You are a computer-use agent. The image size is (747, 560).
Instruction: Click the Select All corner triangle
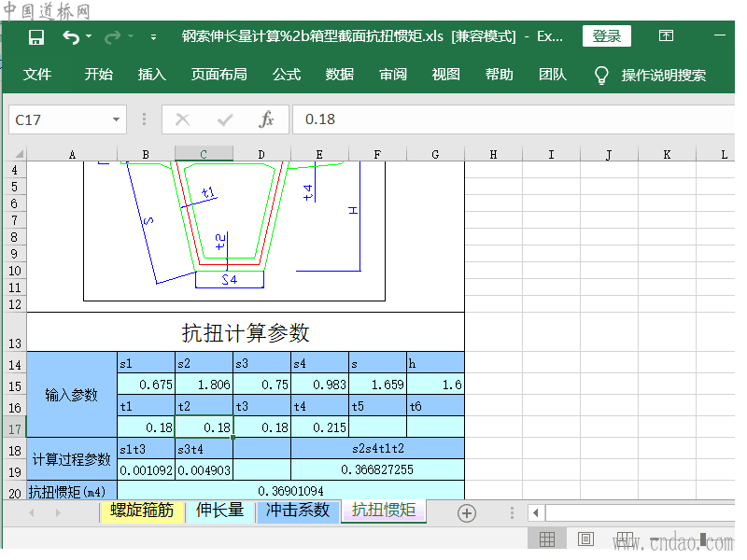coord(19,154)
